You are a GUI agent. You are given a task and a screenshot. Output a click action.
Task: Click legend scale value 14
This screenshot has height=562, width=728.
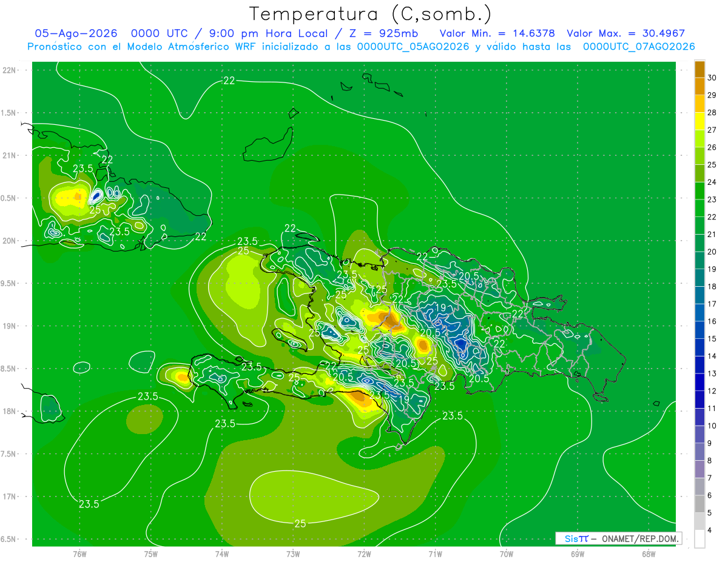click(712, 356)
